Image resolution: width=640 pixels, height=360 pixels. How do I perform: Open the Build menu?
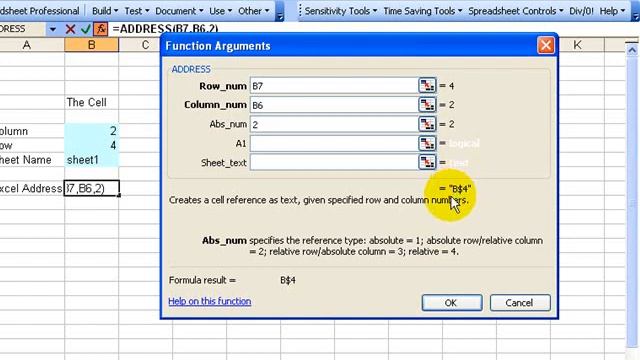[104, 11]
